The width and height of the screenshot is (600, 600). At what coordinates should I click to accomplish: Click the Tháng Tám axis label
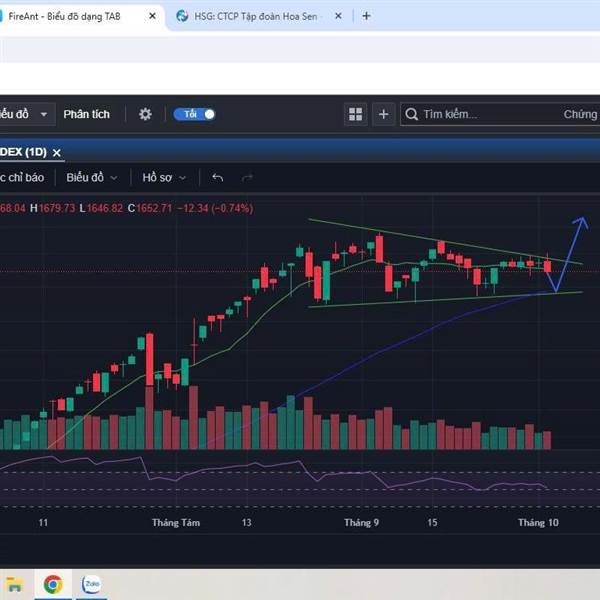tap(176, 523)
